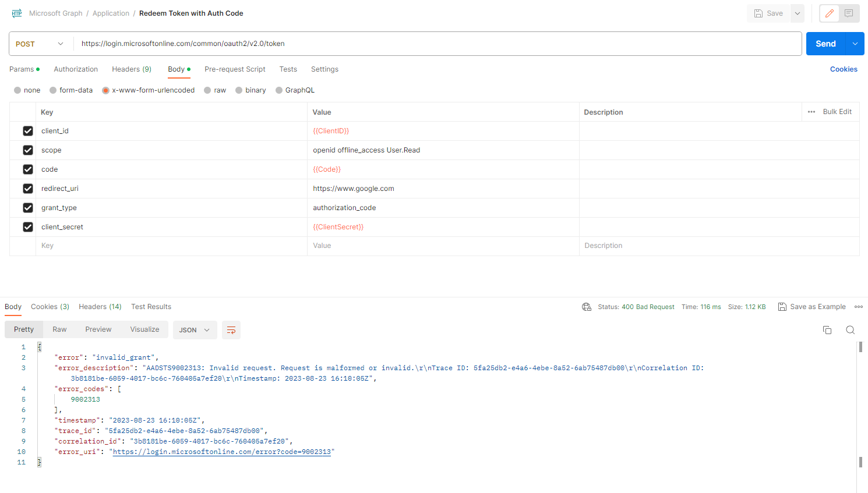Open the Cookies link
Viewport: 868px width, 493px height.
point(844,69)
